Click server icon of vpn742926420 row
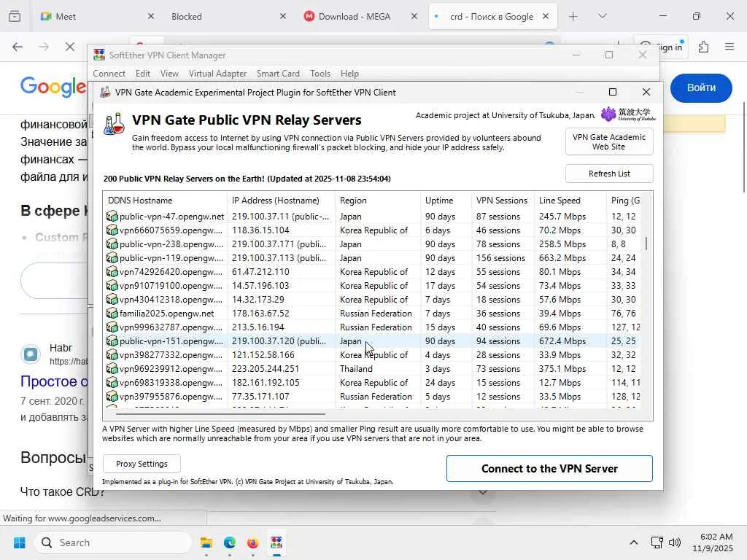Screen dimensions: 747x560 pos(112,271)
